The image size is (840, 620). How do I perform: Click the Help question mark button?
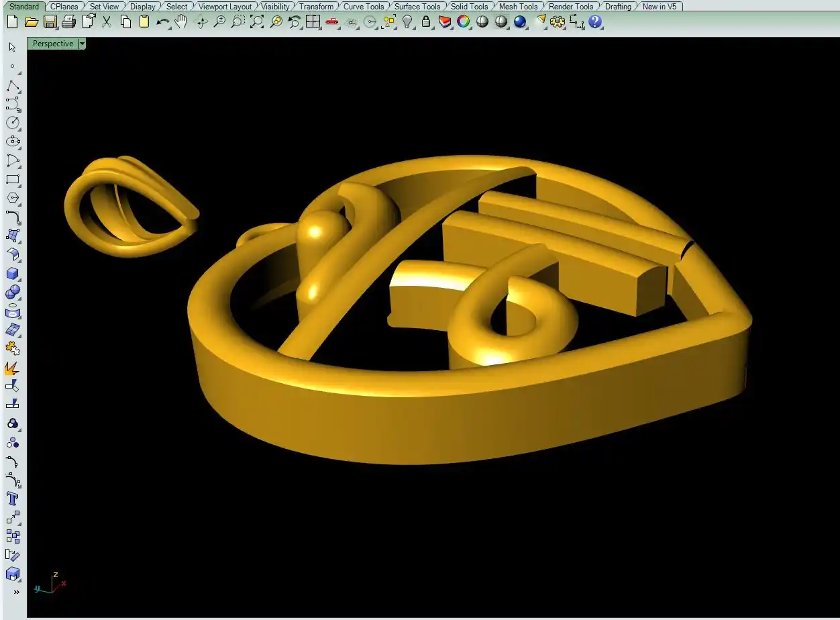[595, 22]
